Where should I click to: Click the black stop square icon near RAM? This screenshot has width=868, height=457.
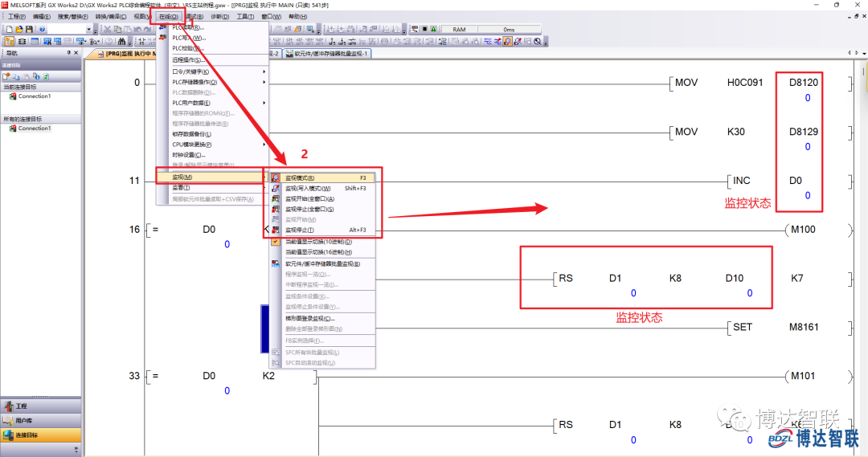424,29
